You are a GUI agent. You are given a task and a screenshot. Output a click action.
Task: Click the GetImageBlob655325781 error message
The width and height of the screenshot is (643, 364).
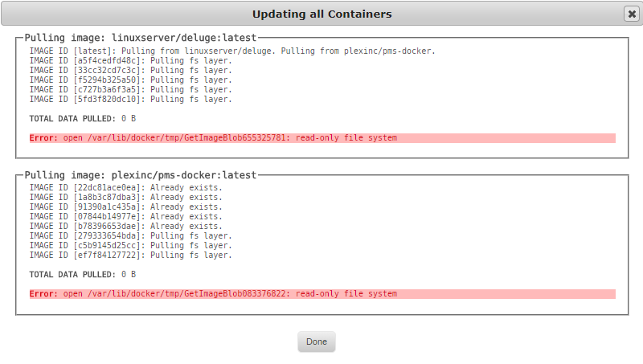[322, 137]
